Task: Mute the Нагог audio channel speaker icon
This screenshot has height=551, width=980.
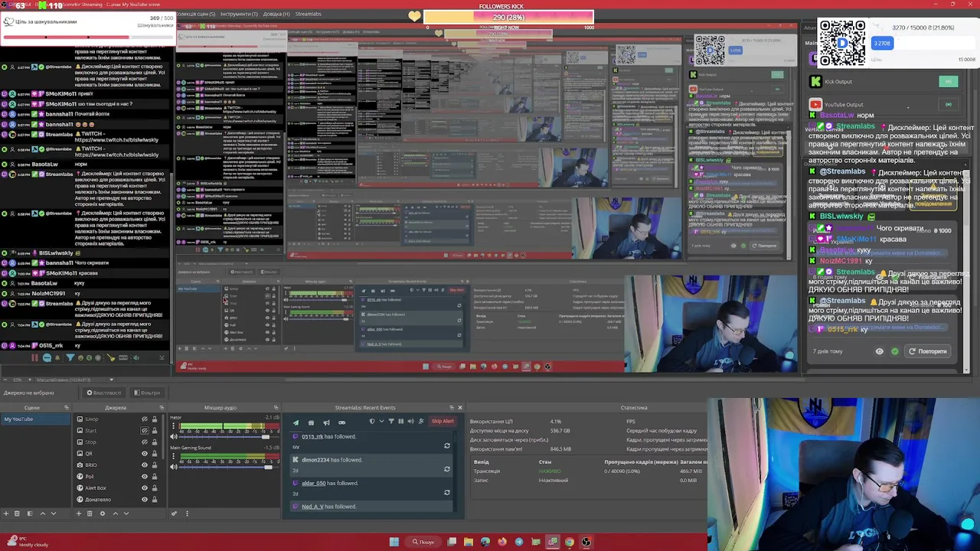Action: pos(174,436)
